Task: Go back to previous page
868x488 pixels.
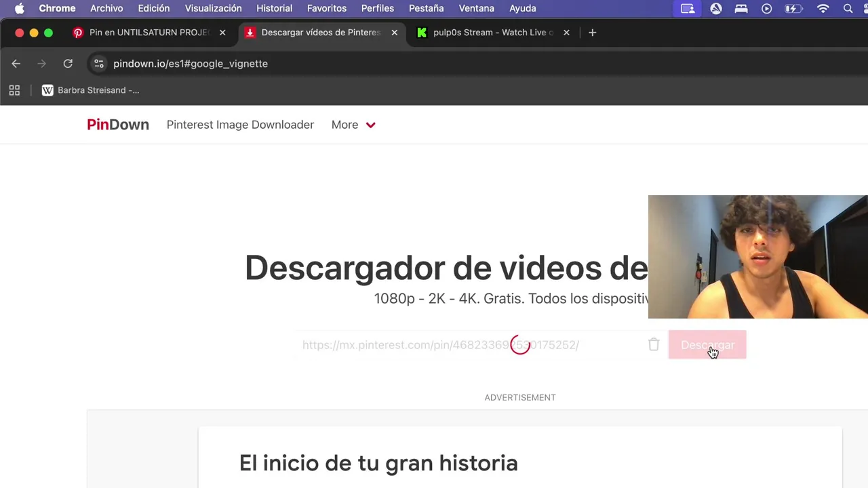Action: (16, 64)
